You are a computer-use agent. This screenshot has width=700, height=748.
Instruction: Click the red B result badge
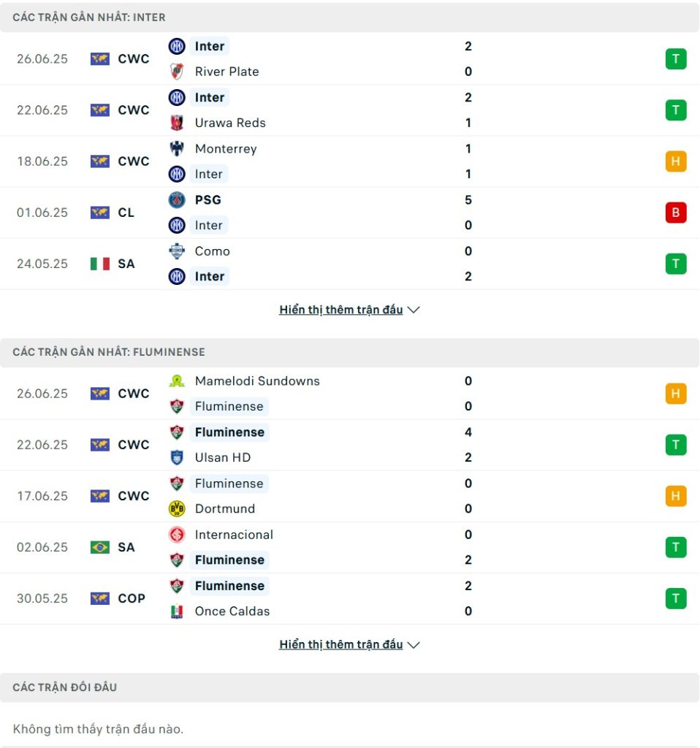point(676,213)
